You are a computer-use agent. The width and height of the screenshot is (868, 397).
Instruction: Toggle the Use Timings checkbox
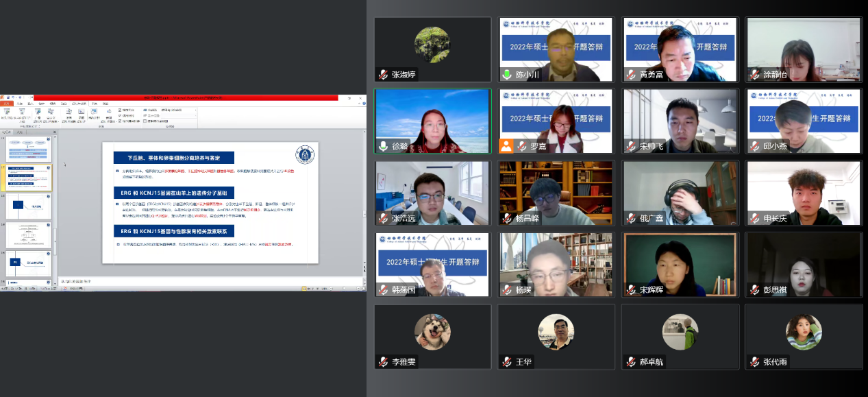[121, 116]
